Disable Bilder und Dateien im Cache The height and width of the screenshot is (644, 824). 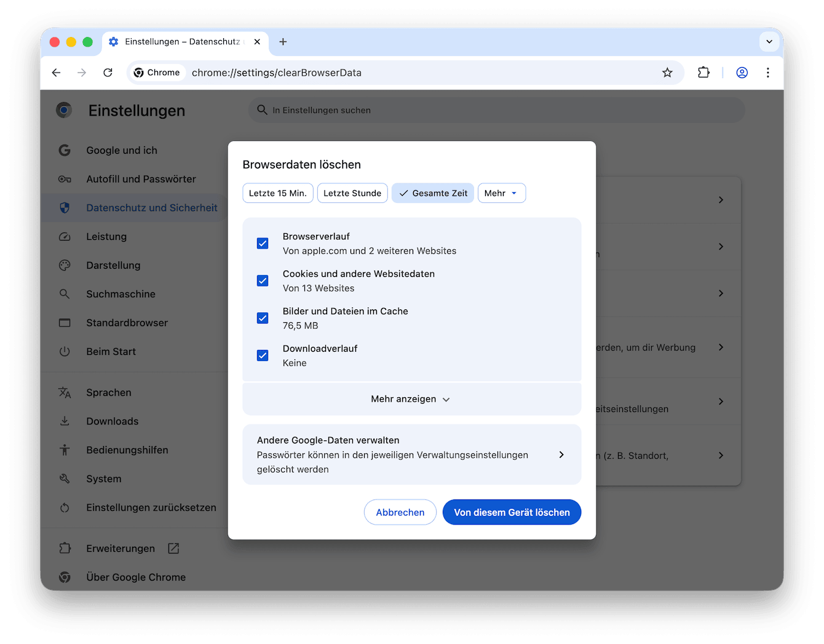point(263,318)
